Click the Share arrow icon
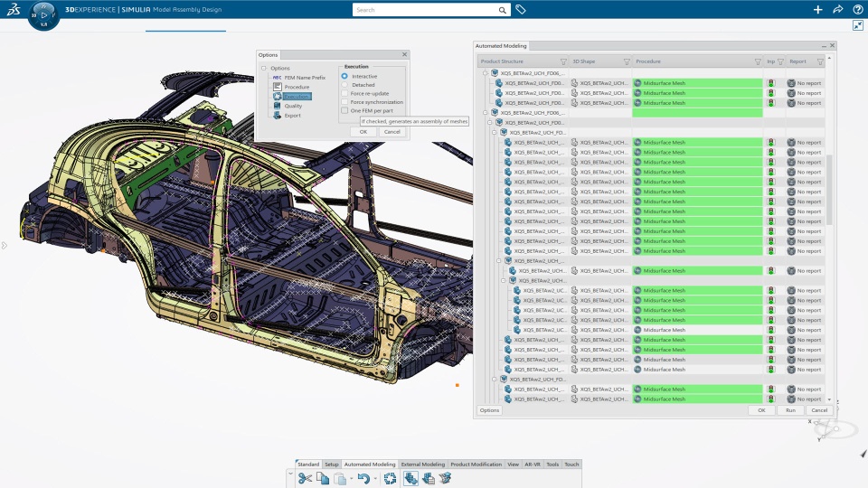Screen dimensions: 868x488 (x=837, y=9)
